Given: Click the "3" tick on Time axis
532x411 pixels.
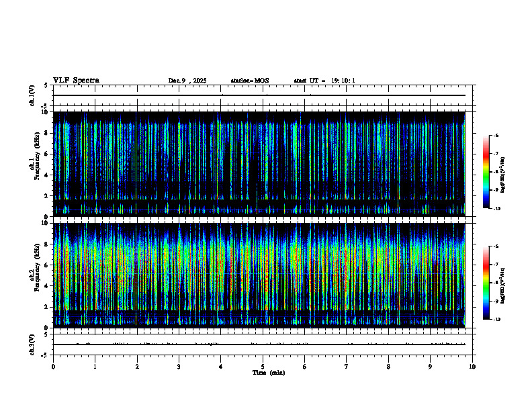Looking at the screenshot, I should [x=179, y=367].
